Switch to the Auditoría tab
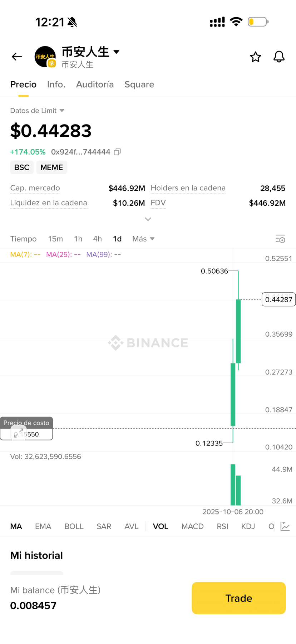This screenshot has height=644, width=296. (95, 84)
